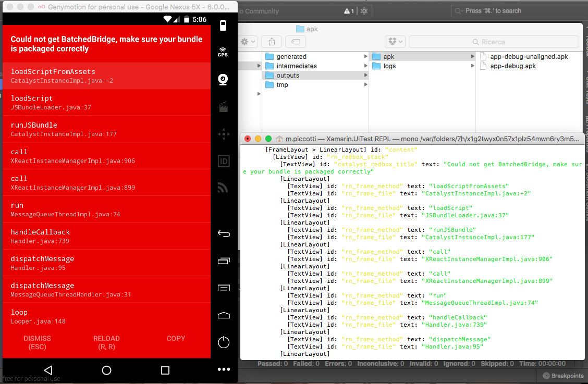Open the GPS widget in Genymotion
The height and width of the screenshot is (384, 588).
223,52
